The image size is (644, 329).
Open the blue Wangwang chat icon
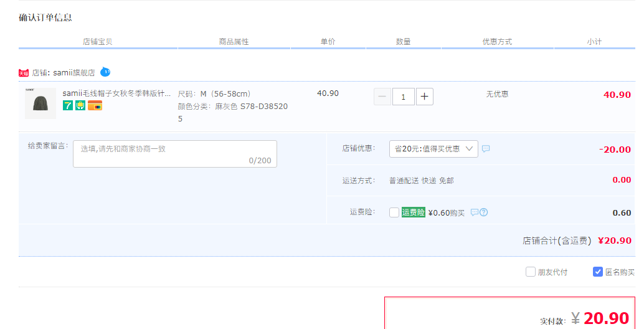105,72
